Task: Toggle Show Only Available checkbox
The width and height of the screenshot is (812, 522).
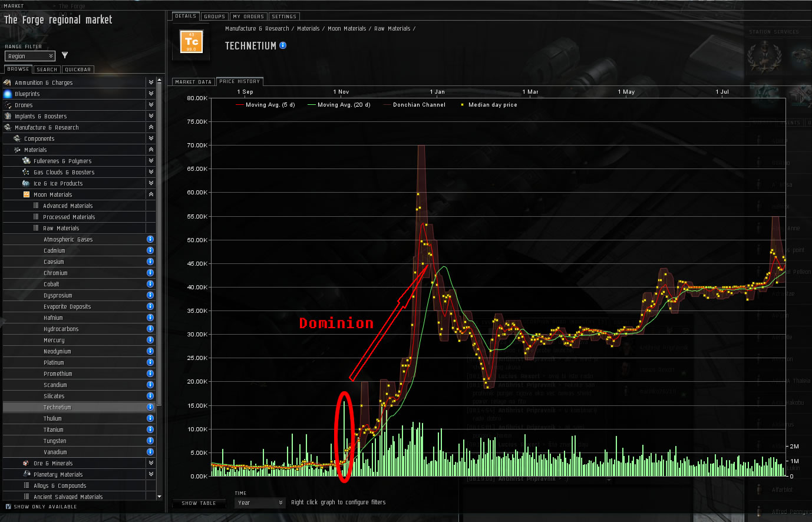Action: tap(8, 507)
